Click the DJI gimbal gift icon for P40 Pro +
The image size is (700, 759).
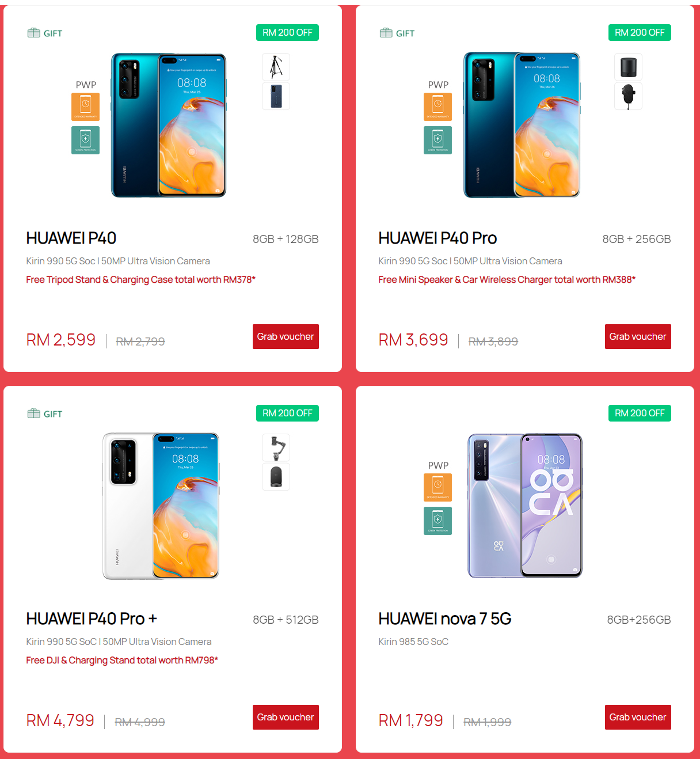[276, 447]
